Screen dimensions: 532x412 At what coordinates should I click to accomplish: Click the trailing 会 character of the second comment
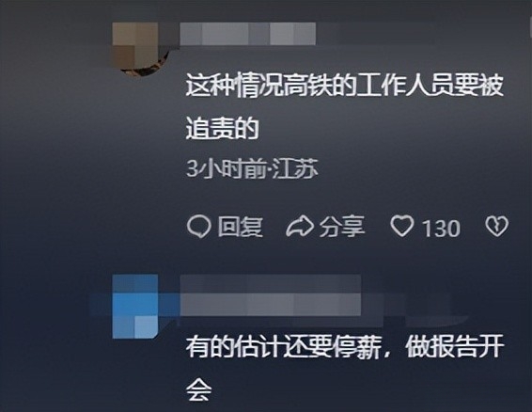(x=199, y=389)
